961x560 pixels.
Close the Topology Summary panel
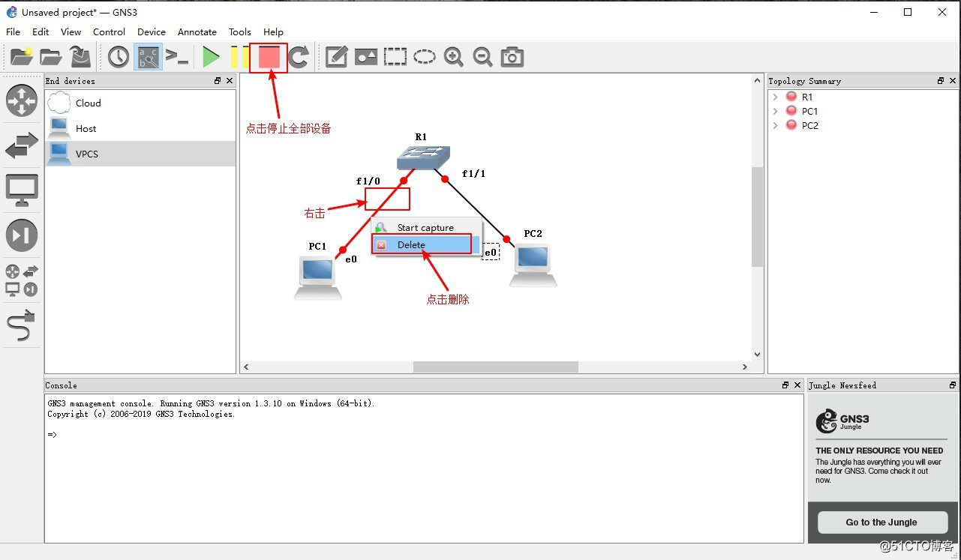pyautogui.click(x=953, y=80)
